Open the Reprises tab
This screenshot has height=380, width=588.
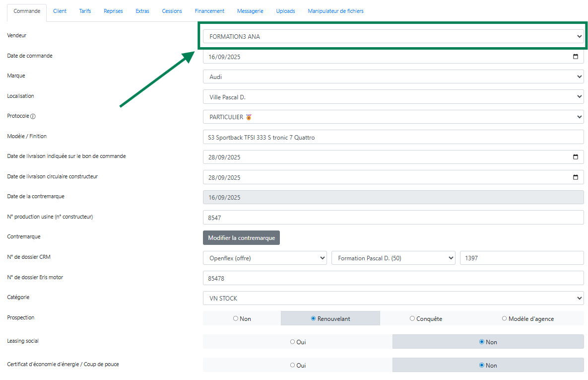coord(113,11)
